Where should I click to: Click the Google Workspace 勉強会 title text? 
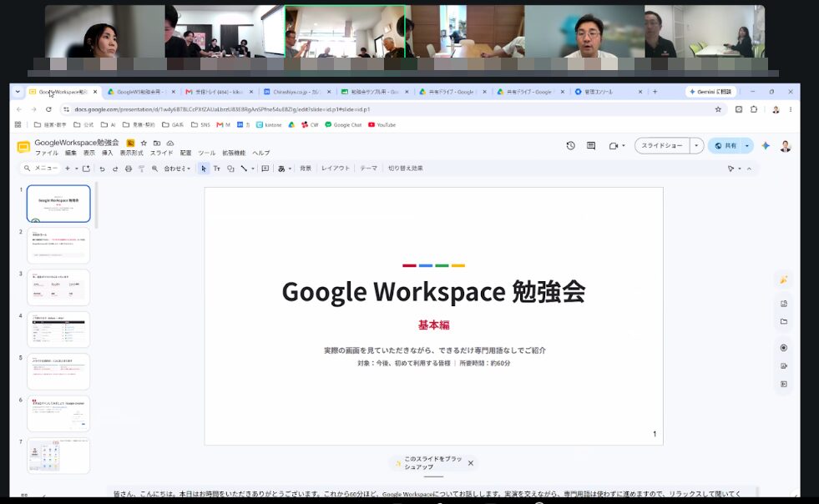click(x=433, y=291)
